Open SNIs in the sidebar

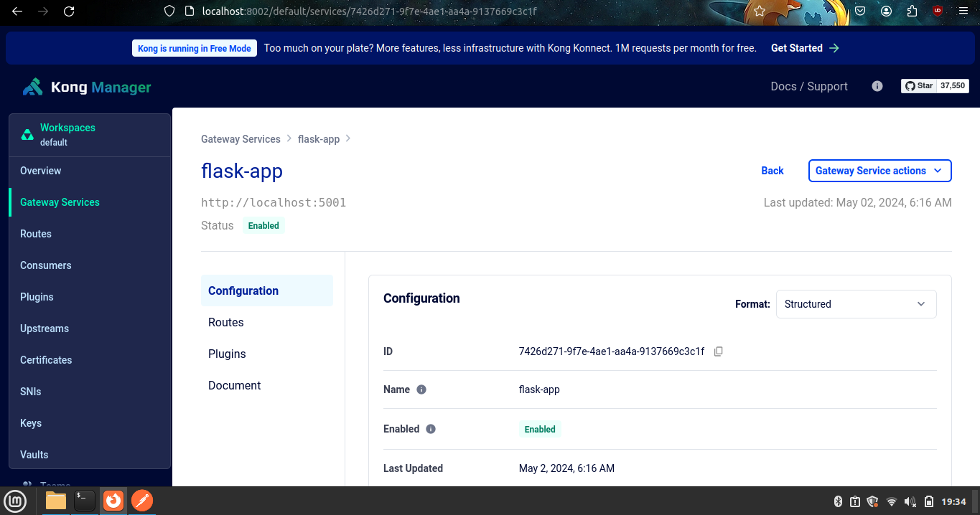pyautogui.click(x=90, y=392)
